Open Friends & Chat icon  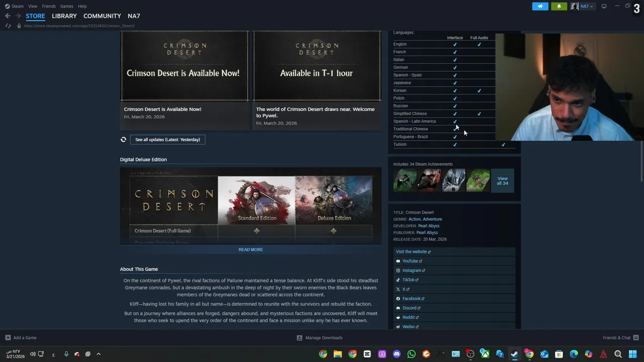click(636, 337)
